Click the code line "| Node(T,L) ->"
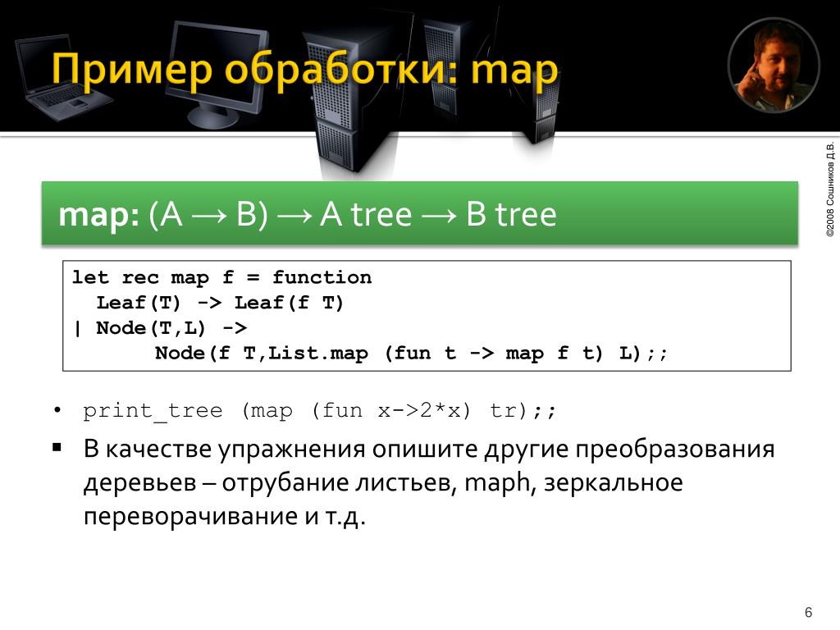This screenshot has height=630, width=840. [160, 328]
